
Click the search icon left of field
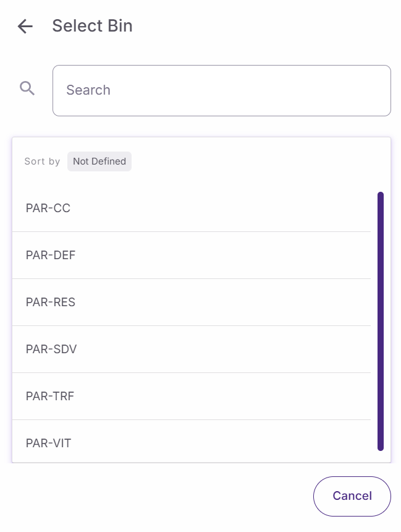27,88
